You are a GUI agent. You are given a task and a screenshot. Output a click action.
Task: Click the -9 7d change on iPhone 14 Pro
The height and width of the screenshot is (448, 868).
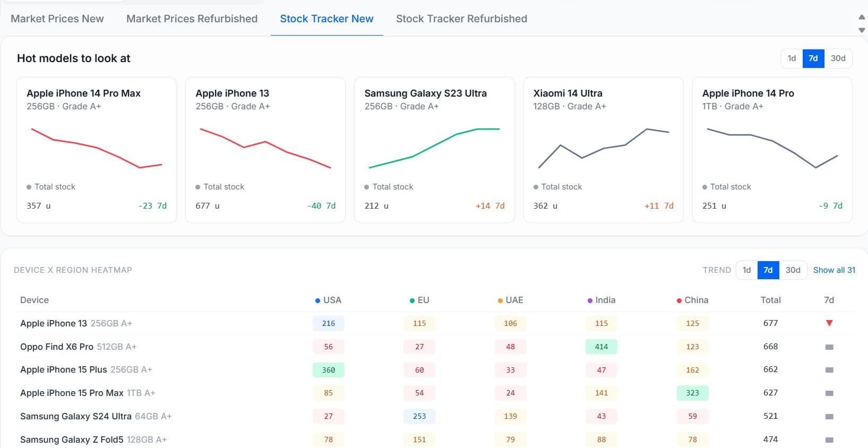pos(830,206)
